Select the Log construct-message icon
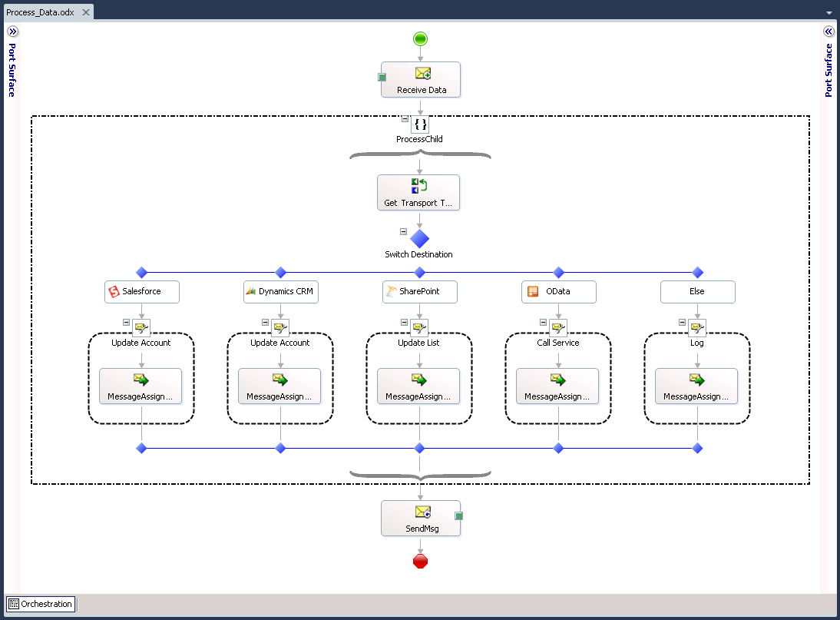This screenshot has height=620, width=840. click(x=697, y=327)
